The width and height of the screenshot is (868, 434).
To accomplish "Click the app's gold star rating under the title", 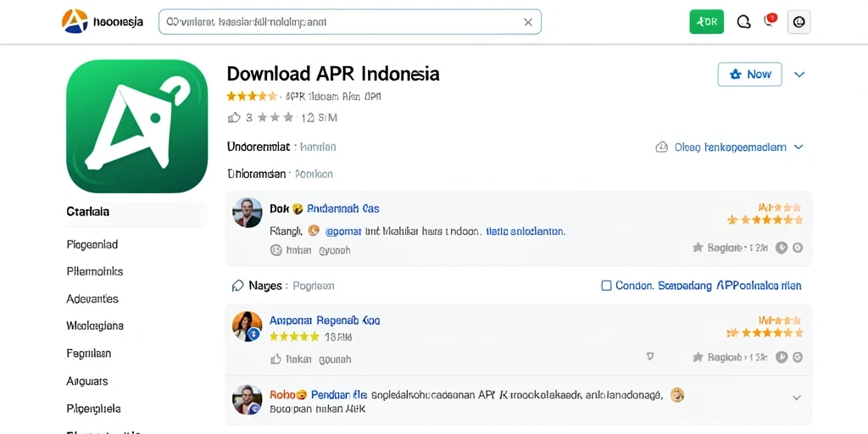I will [252, 97].
